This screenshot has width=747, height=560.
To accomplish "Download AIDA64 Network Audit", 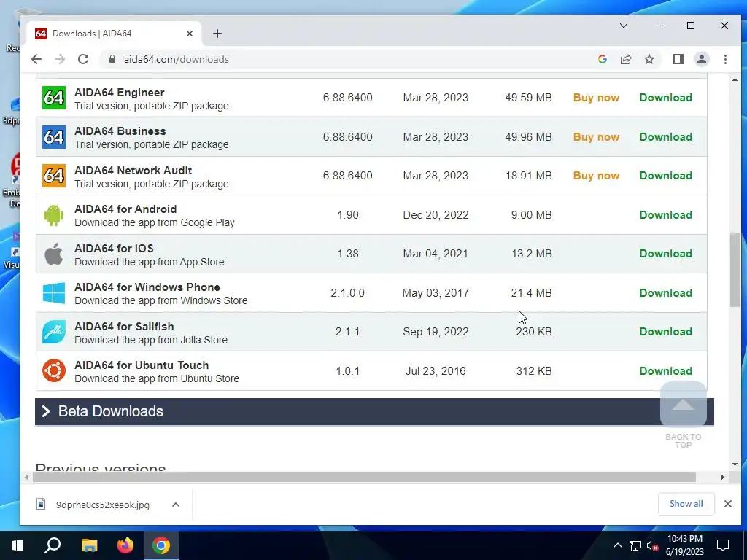I will pos(665,176).
